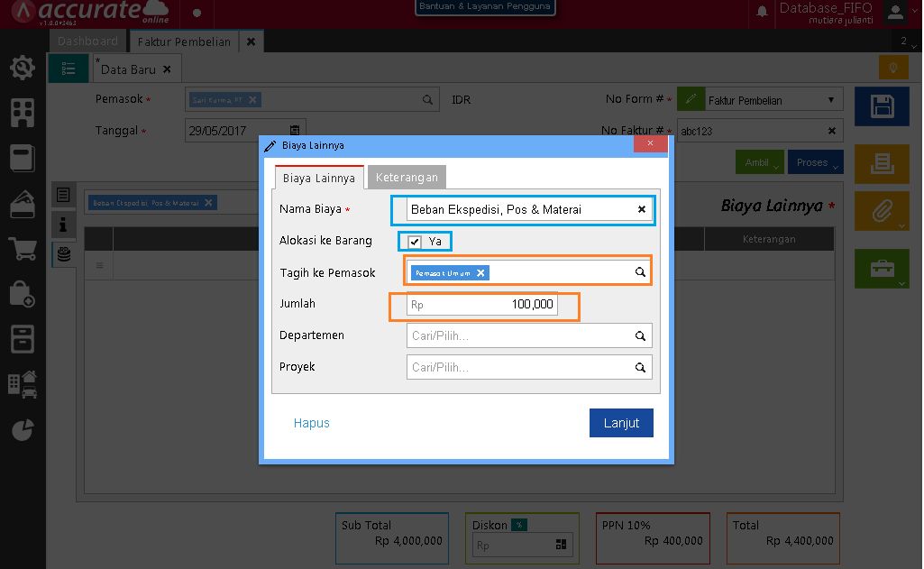Screen dimensions: 924x569
Task: Click the Hapus link
Action: pyautogui.click(x=311, y=422)
